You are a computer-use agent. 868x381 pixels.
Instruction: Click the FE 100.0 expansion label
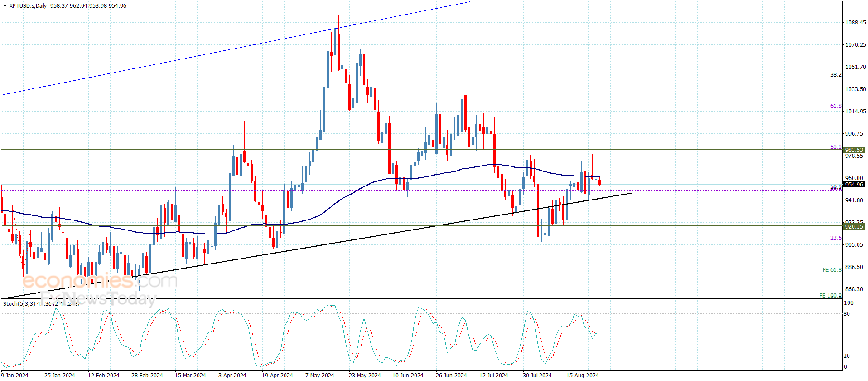tap(830, 295)
